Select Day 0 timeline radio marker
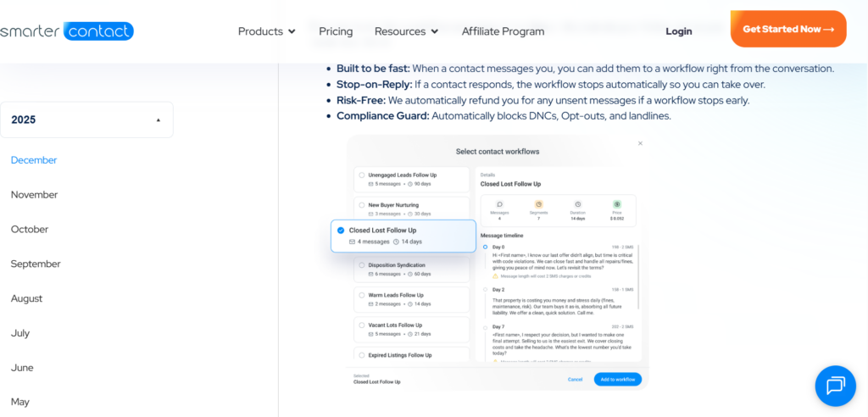The width and height of the screenshot is (868, 417). pos(485,247)
